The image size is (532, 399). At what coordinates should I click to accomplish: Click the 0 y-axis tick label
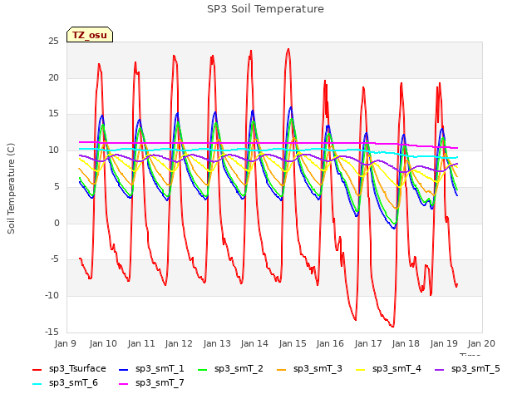pyautogui.click(x=57, y=224)
